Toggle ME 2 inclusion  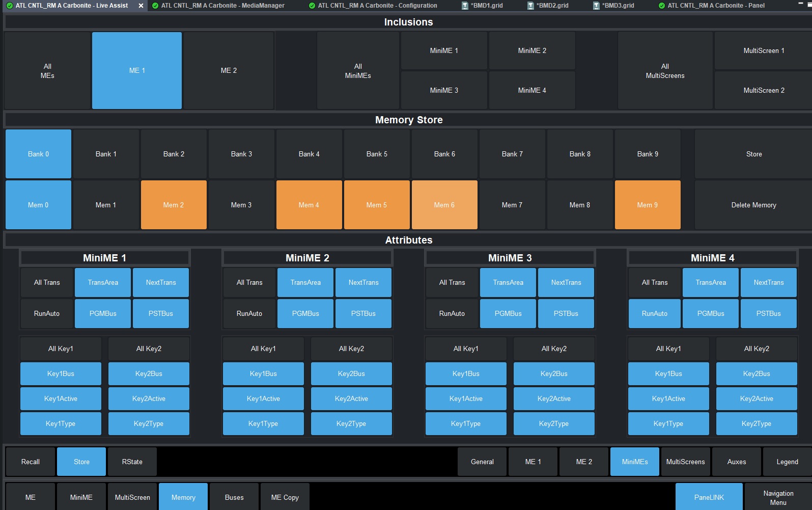tap(229, 71)
